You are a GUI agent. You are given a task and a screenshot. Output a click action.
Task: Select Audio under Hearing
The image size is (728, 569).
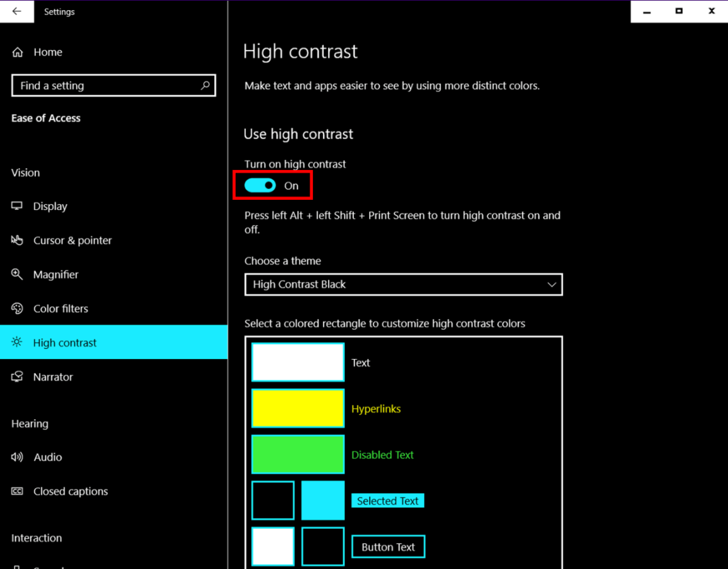46,456
